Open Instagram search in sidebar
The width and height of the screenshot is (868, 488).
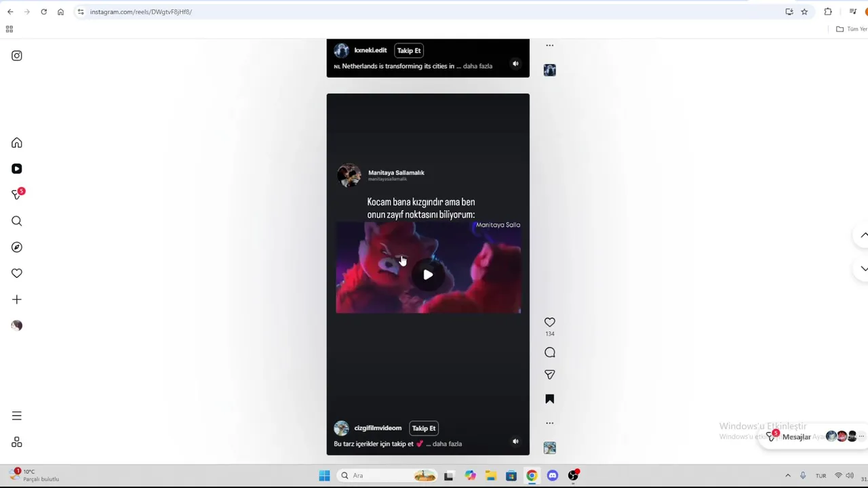pyautogui.click(x=17, y=221)
